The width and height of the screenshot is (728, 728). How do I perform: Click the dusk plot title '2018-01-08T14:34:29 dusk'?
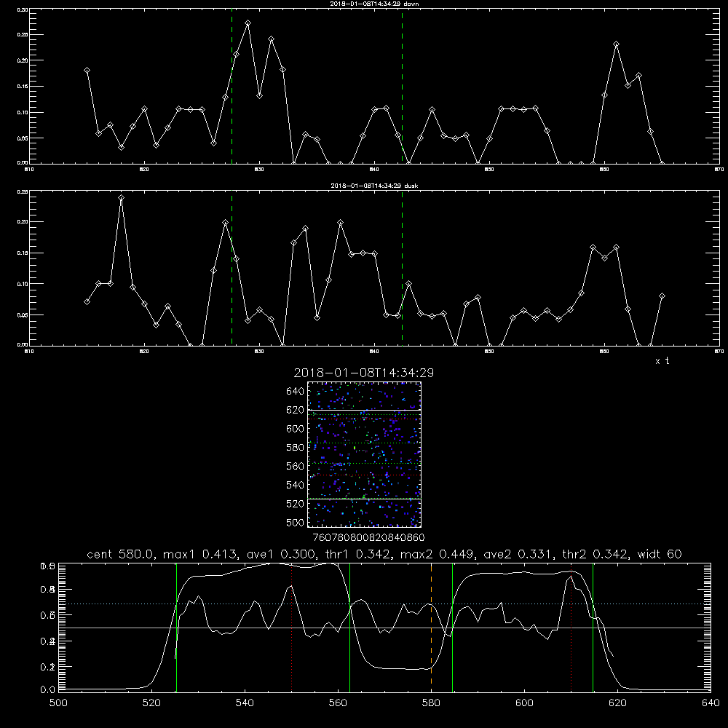point(374,186)
